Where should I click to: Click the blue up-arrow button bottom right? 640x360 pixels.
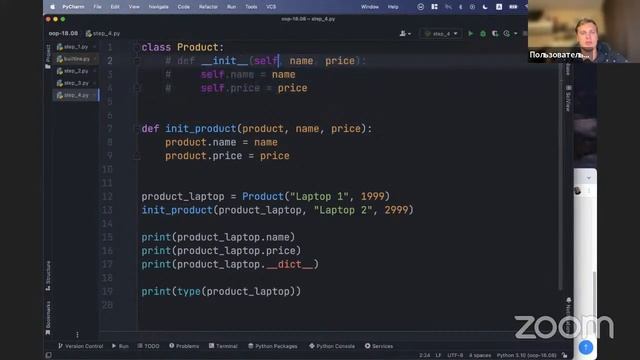click(x=586, y=347)
